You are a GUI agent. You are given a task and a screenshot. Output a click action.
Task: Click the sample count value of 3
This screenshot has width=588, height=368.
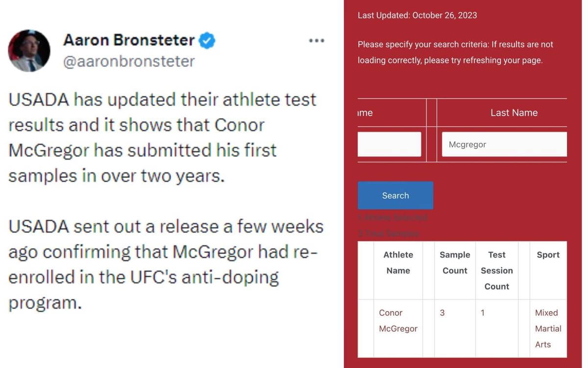click(x=442, y=313)
